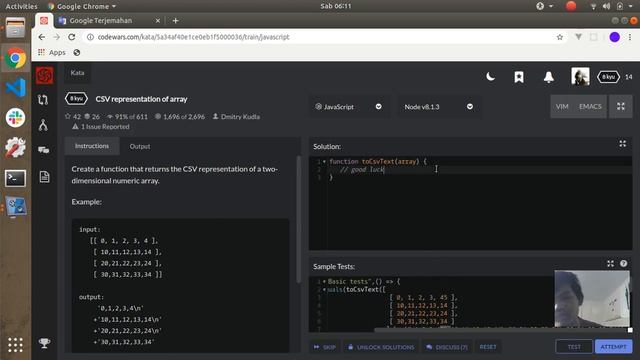Launch Visual Studio Code from dock
This screenshot has width=640, height=360.
point(16,87)
